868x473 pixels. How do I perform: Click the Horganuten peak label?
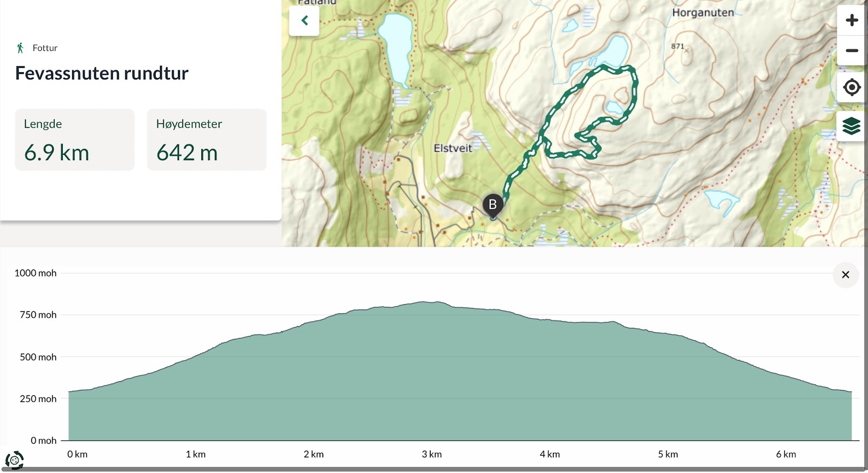click(x=703, y=12)
